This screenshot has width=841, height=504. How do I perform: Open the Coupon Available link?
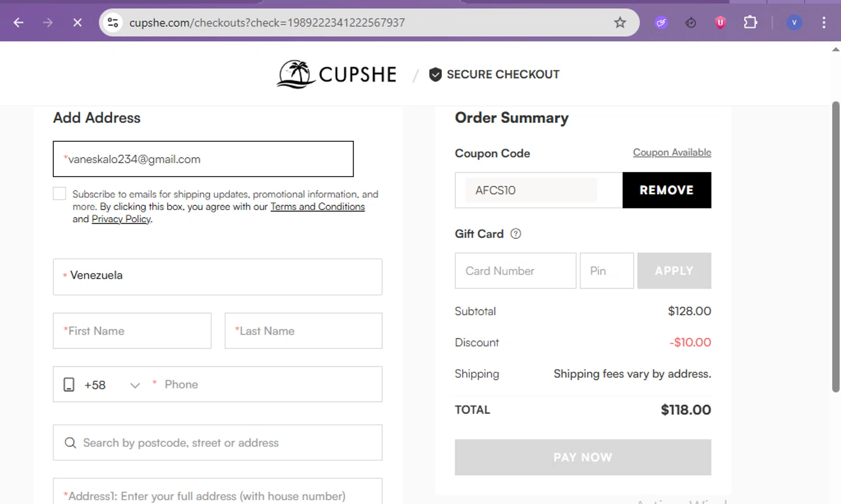pos(672,152)
